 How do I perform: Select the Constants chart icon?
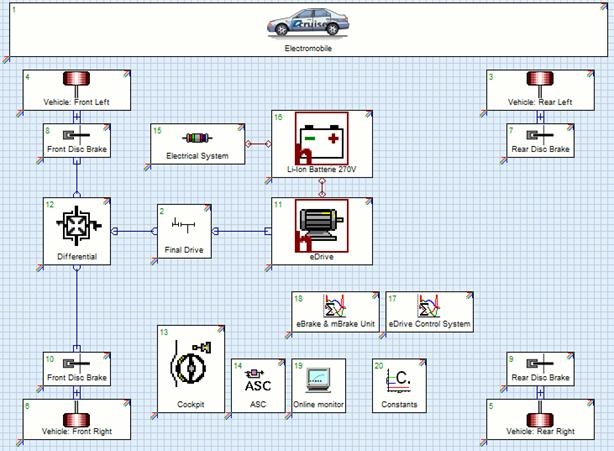[398, 380]
